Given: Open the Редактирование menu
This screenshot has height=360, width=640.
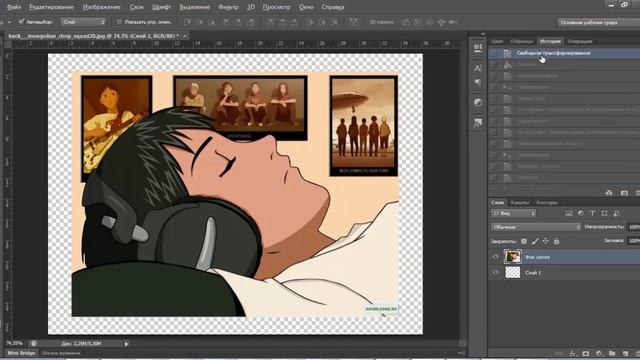Looking at the screenshot, I should [51, 7].
